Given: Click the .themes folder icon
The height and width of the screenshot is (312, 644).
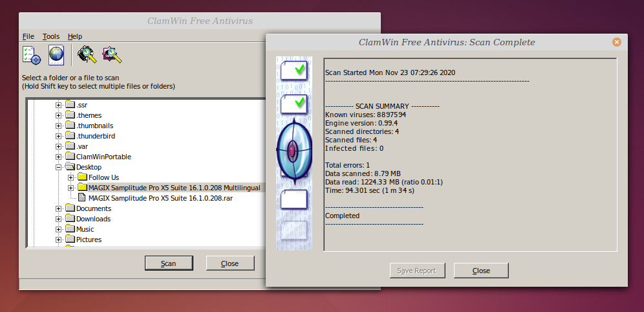Looking at the screenshot, I should click(x=70, y=115).
